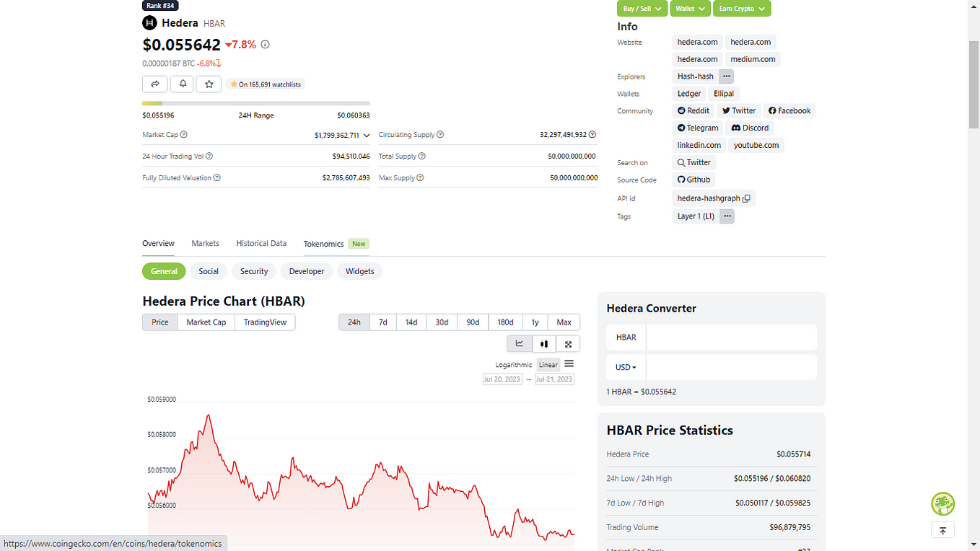The image size is (980, 551).
Task: Open chart fullscreen with expand icon
Action: point(568,344)
